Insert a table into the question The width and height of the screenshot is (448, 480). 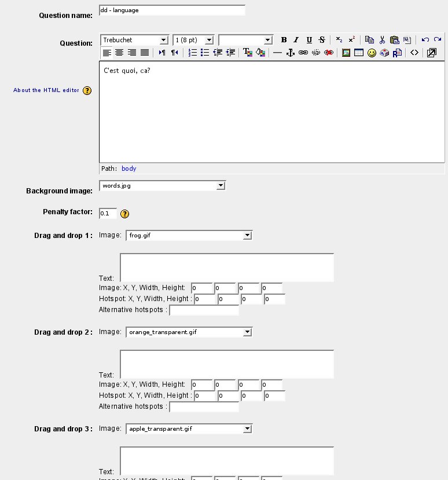click(x=358, y=53)
